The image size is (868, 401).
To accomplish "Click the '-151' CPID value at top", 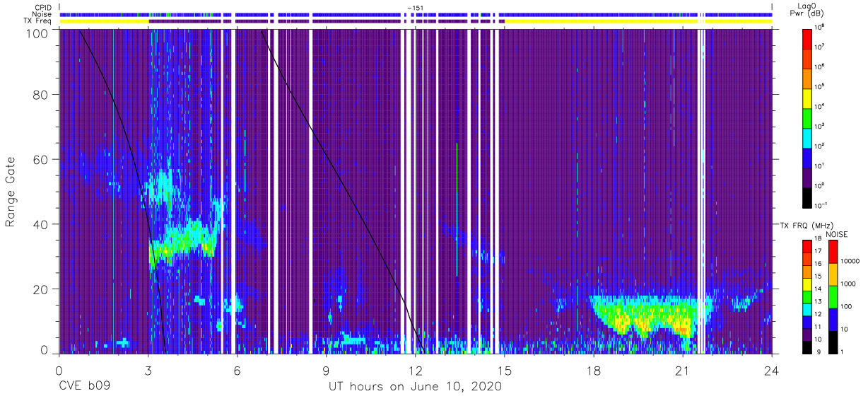I will pyautogui.click(x=416, y=8).
